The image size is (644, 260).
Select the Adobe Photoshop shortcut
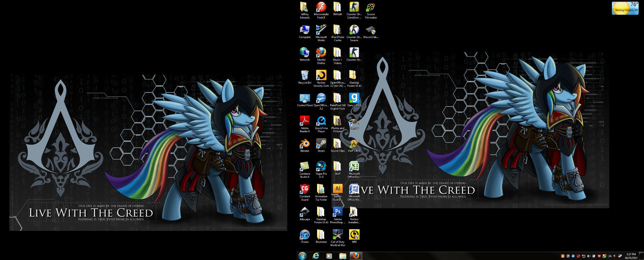click(337, 215)
